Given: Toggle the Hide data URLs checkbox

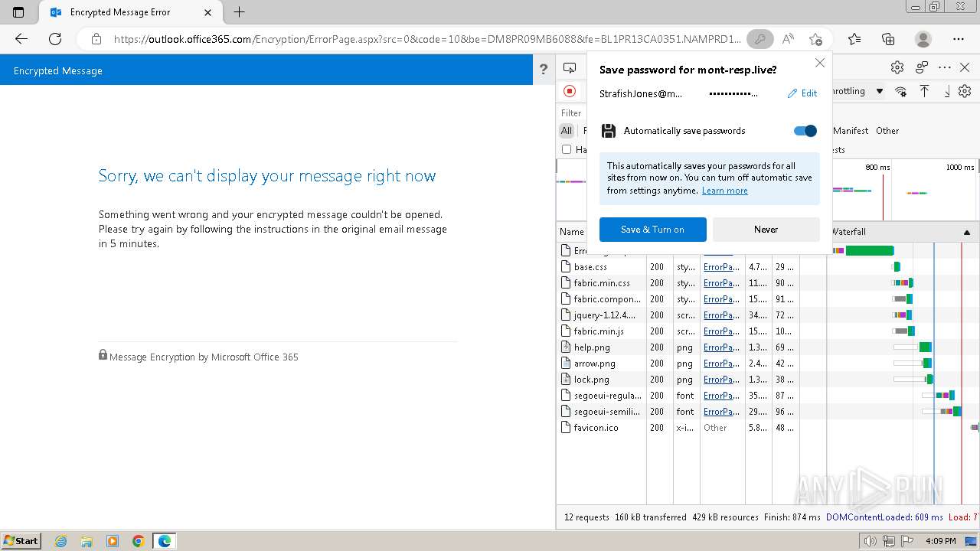Looking at the screenshot, I should 567,149.
